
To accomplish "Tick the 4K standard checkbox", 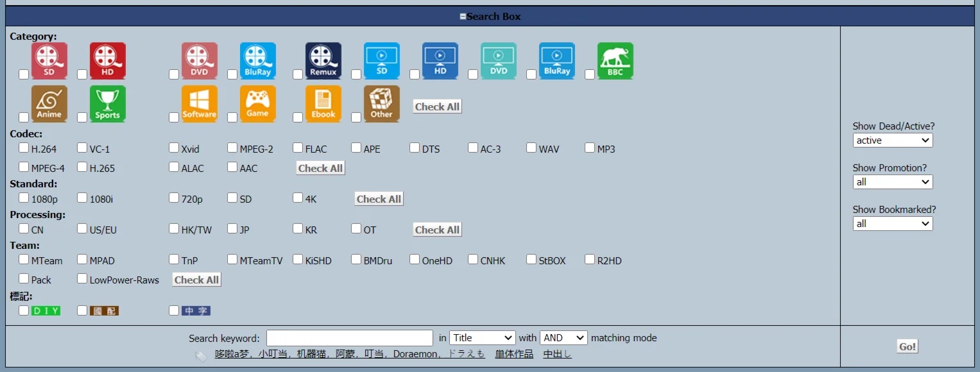I will pos(298,198).
